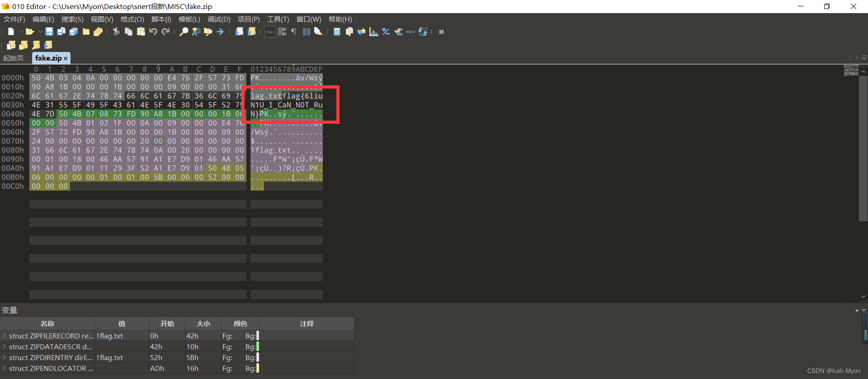Click the Close File folder icon

tap(86, 32)
